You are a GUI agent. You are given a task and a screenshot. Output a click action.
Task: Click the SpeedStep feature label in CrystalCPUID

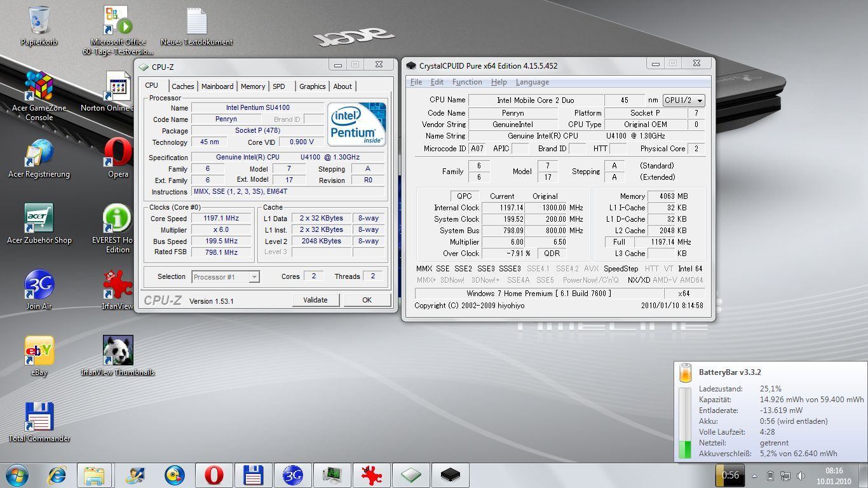pos(621,269)
